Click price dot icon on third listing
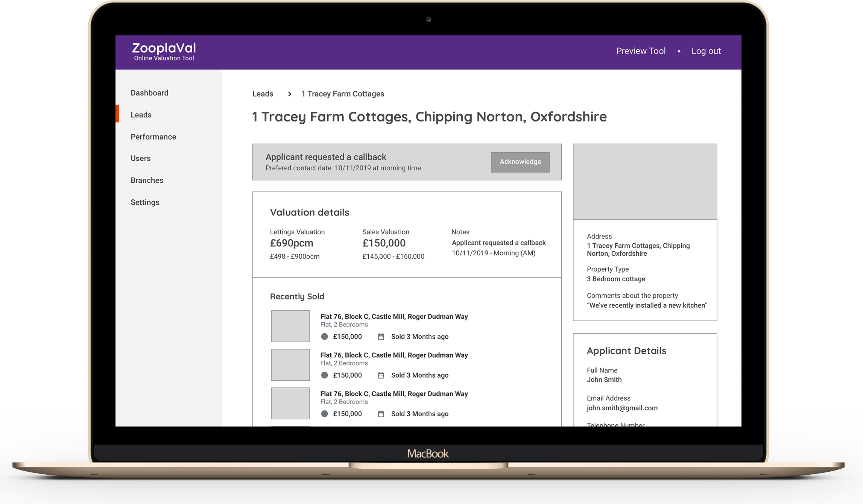The width and height of the screenshot is (863, 504). pos(324,414)
